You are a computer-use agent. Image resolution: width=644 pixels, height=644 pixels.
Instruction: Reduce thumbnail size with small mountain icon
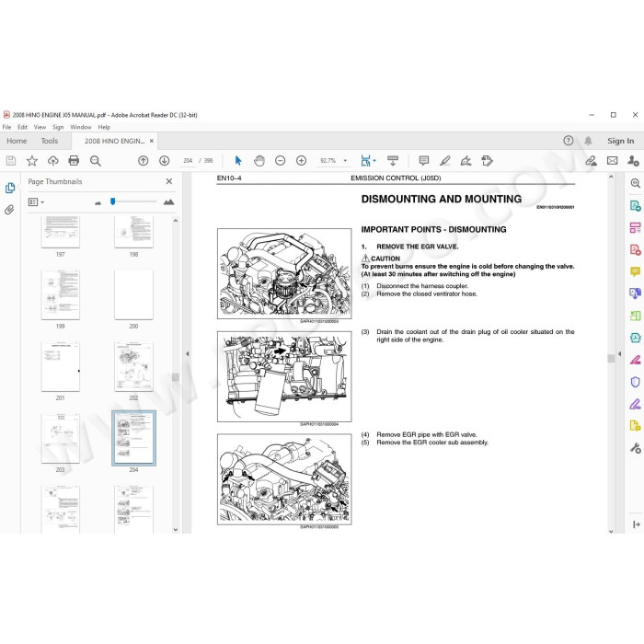pyautogui.click(x=98, y=203)
